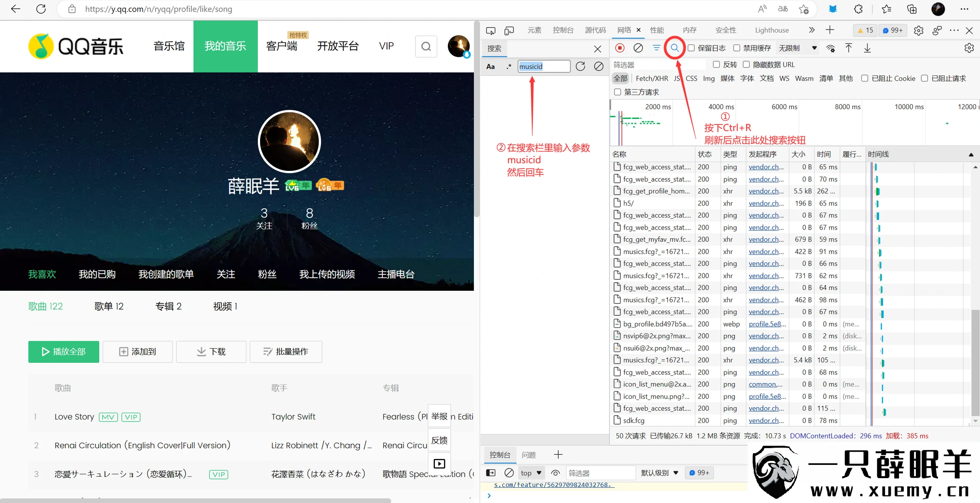Refresh the search results in the search panel
This screenshot has width=980, height=503.
click(x=581, y=66)
